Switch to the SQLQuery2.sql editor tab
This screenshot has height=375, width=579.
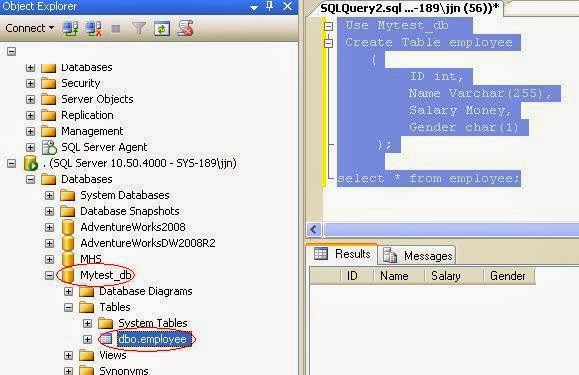coord(410,8)
